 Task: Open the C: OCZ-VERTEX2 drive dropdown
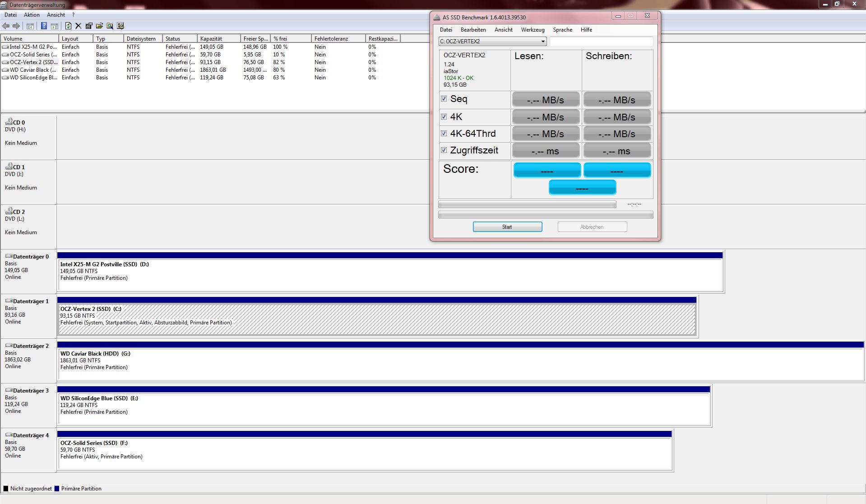click(x=493, y=41)
